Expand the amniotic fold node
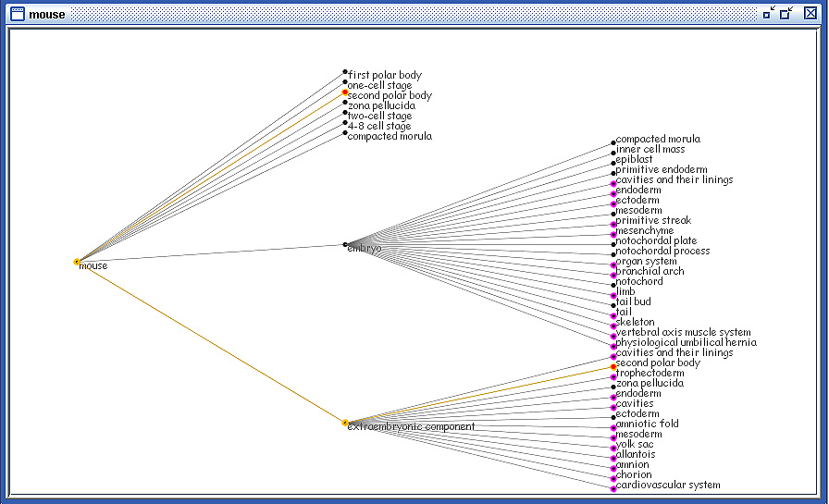829x504 pixels. pyautogui.click(x=613, y=427)
